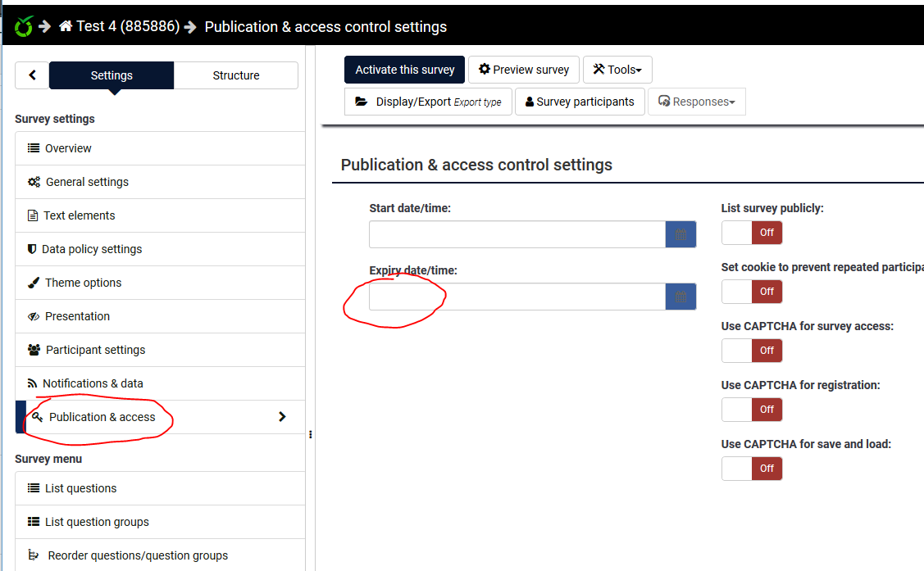The image size is (924, 571).
Task: Expand the Responses dropdown
Action: coord(696,102)
